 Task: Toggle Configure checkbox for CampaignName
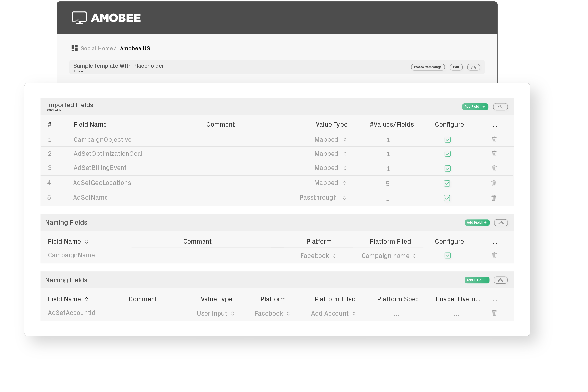[448, 255]
